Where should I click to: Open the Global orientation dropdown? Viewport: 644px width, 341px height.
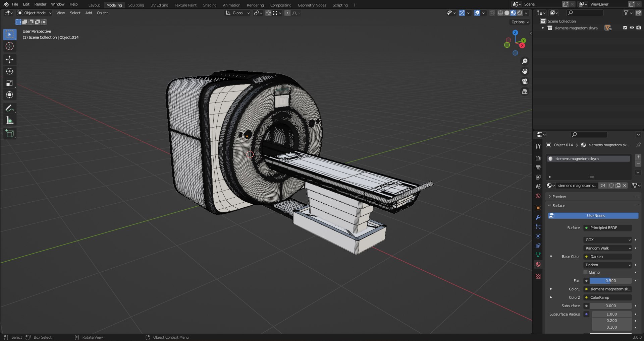tap(237, 13)
